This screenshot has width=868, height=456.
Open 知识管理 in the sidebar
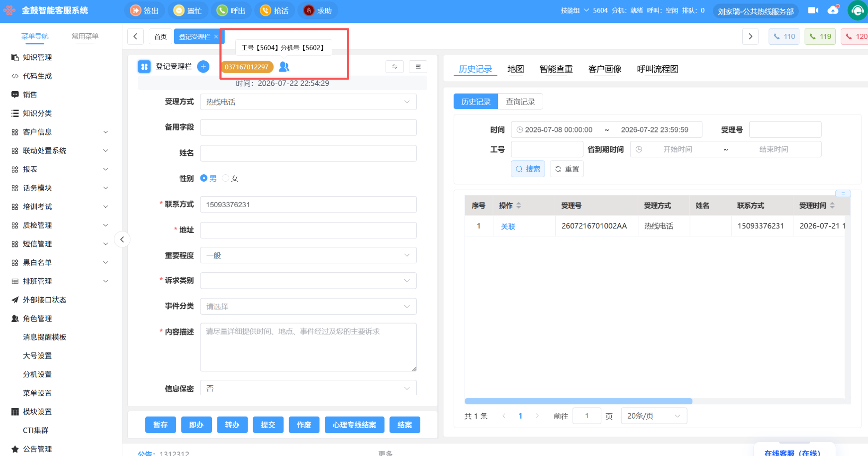pyautogui.click(x=37, y=57)
